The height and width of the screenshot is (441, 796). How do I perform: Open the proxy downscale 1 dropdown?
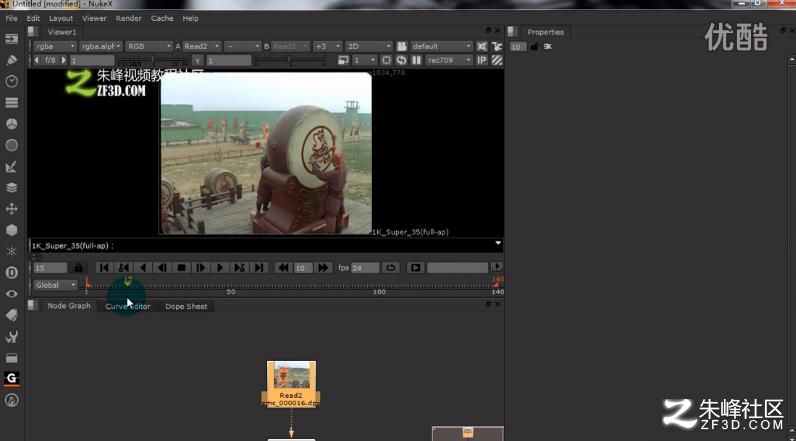point(364,60)
